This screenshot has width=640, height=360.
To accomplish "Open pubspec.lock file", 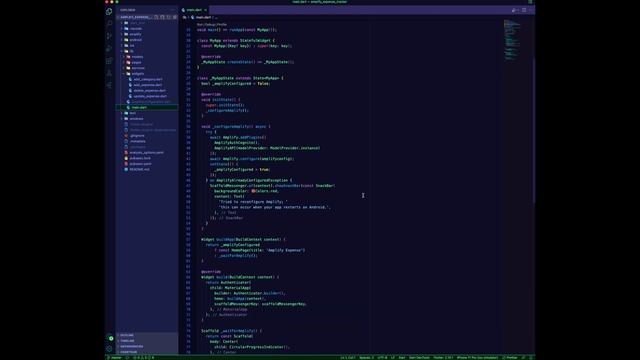I will (x=140, y=158).
